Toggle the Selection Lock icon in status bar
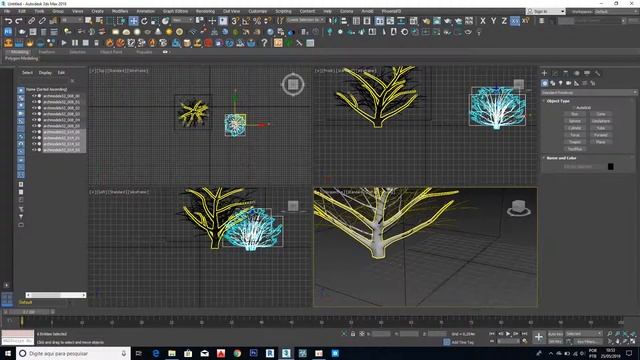The height and width of the screenshot is (360, 640). pyautogui.click(x=353, y=334)
